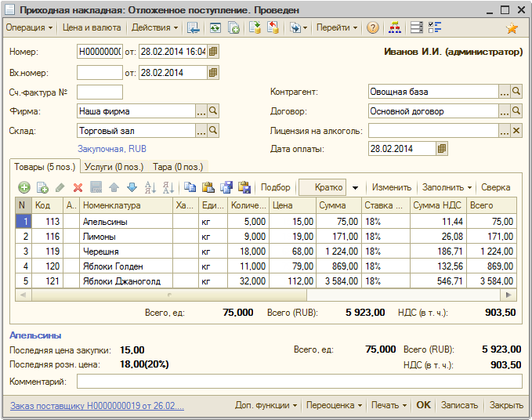Open calendar for the Вх.номер date
The height and width of the screenshot is (420, 532).
pyautogui.click(x=213, y=73)
